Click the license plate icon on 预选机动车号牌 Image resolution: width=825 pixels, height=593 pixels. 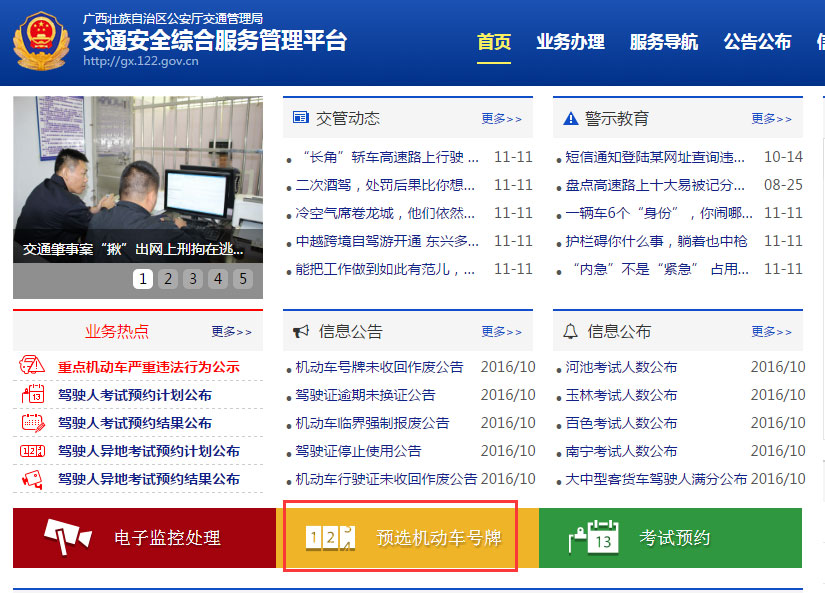point(329,538)
